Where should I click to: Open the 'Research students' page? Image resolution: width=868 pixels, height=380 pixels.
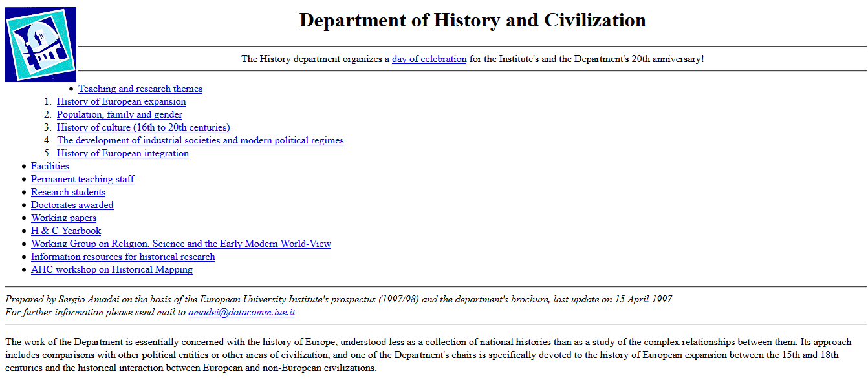[68, 192]
